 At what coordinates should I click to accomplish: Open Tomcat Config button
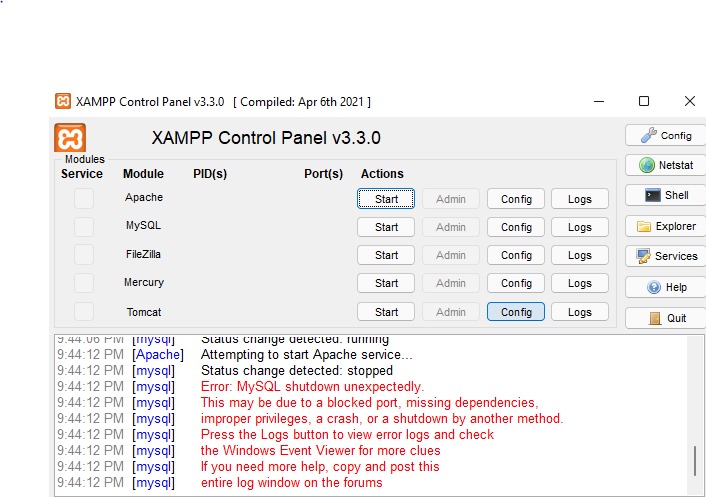(x=516, y=312)
